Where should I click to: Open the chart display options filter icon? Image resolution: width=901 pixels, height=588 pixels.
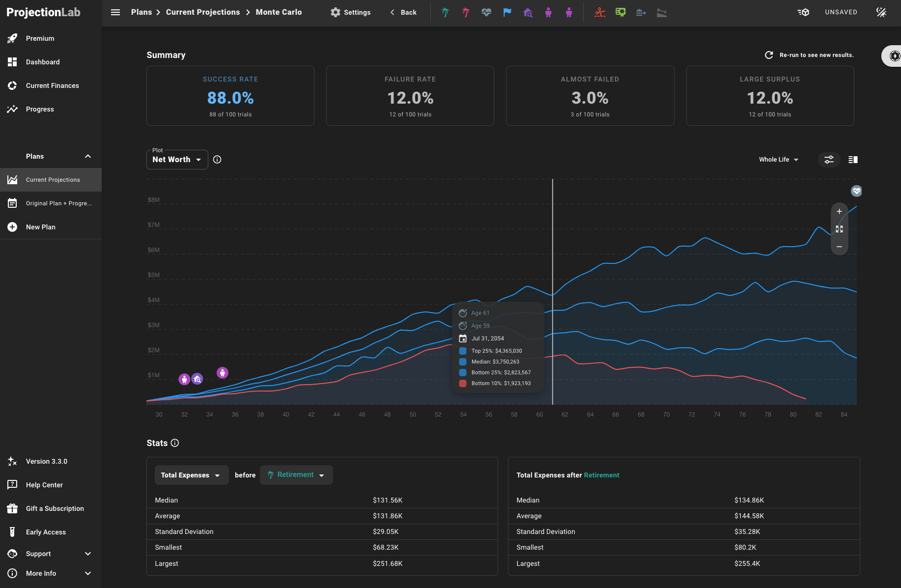point(829,160)
